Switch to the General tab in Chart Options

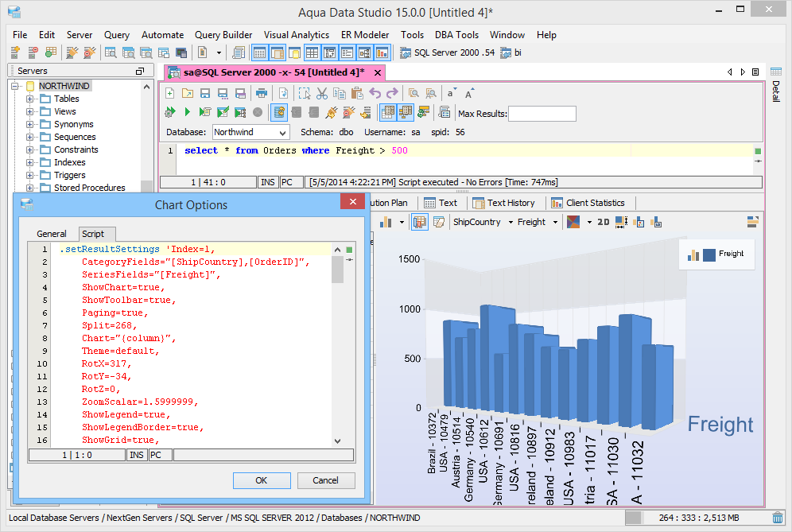click(x=52, y=234)
